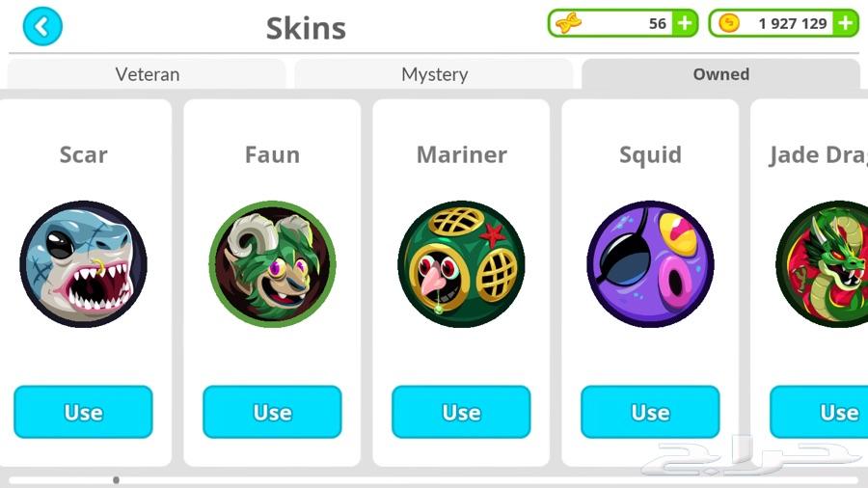Use the Faun skin
This screenshot has height=488, width=868.
tap(272, 412)
